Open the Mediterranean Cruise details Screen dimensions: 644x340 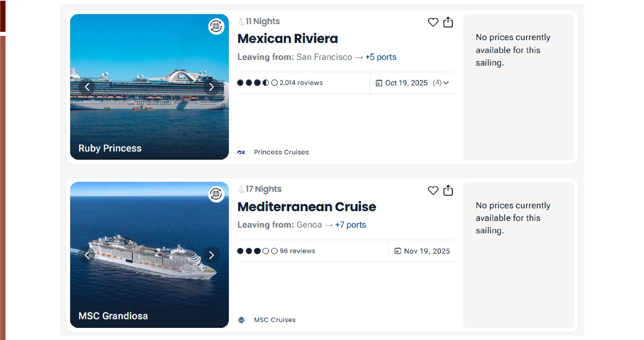point(306,206)
